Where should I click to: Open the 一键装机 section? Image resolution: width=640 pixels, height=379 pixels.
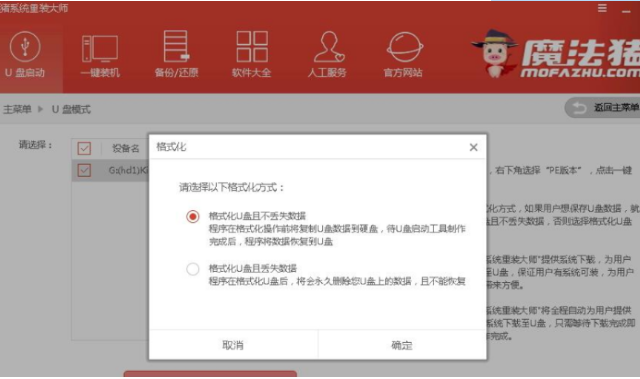[x=100, y=56]
